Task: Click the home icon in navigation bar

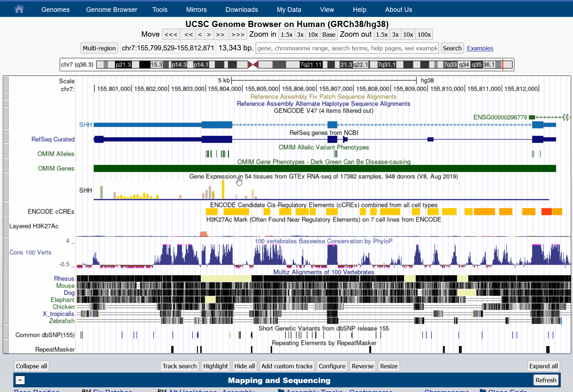Action: pos(19,9)
